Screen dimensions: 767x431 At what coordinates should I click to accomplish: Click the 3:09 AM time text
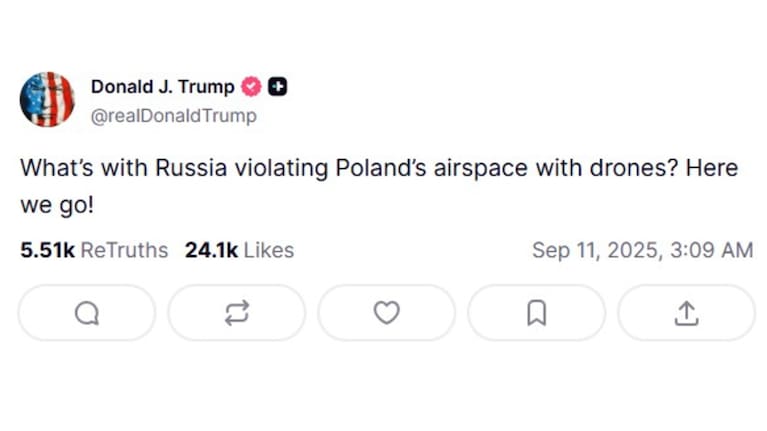[708, 250]
